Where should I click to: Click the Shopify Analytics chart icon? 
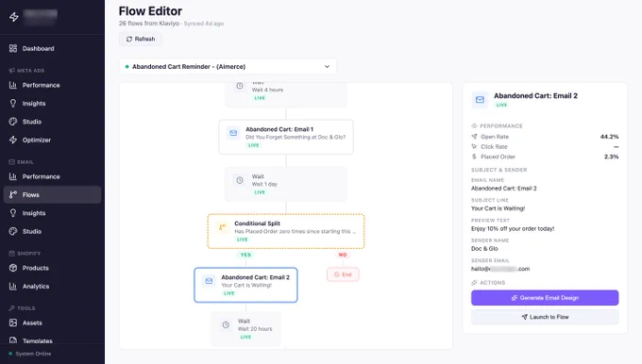[x=13, y=286]
